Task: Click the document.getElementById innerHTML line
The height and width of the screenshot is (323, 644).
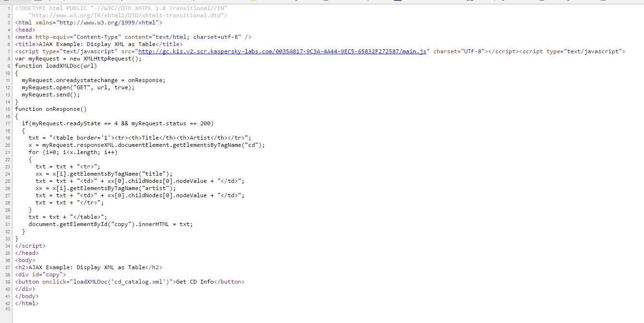Action: [x=110, y=224]
